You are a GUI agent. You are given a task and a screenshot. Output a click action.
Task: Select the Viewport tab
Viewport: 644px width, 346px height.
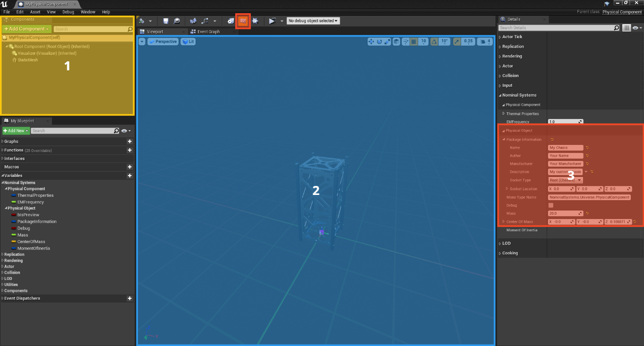155,32
